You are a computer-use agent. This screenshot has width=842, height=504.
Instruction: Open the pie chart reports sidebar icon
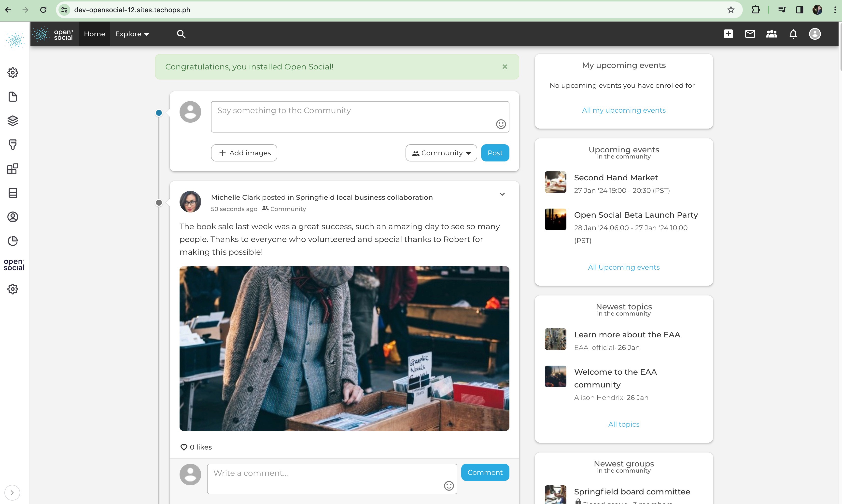(x=13, y=241)
